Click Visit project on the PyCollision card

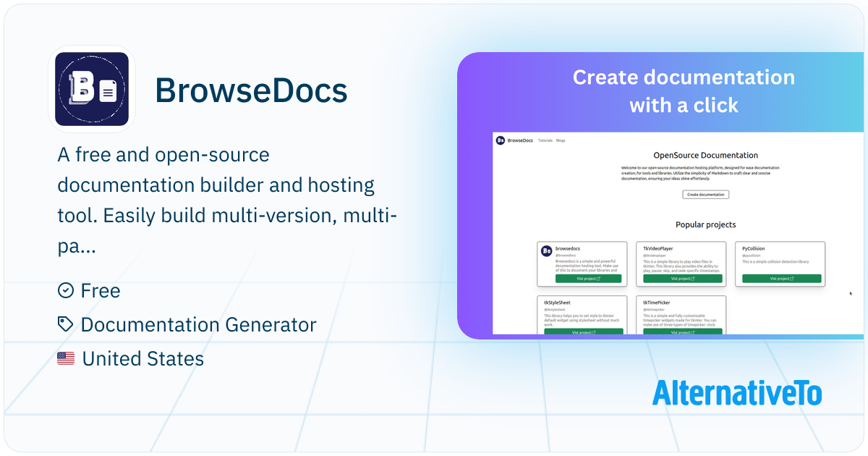pyautogui.click(x=781, y=279)
